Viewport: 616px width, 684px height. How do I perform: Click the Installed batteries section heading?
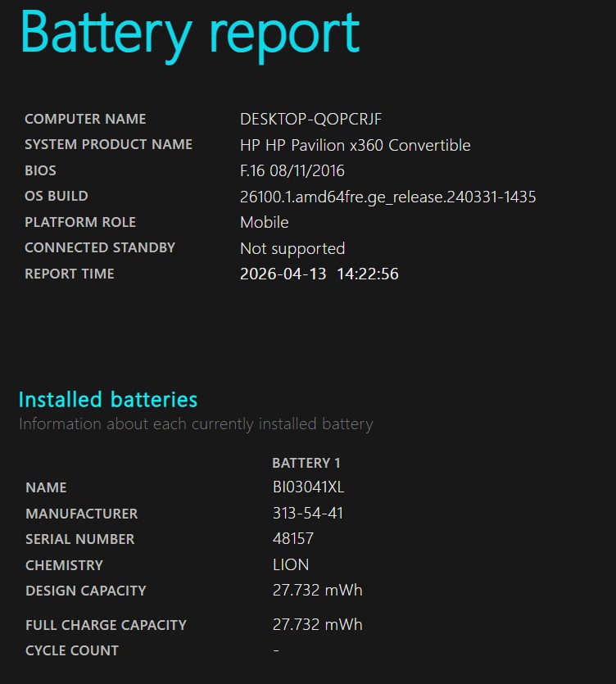107,400
